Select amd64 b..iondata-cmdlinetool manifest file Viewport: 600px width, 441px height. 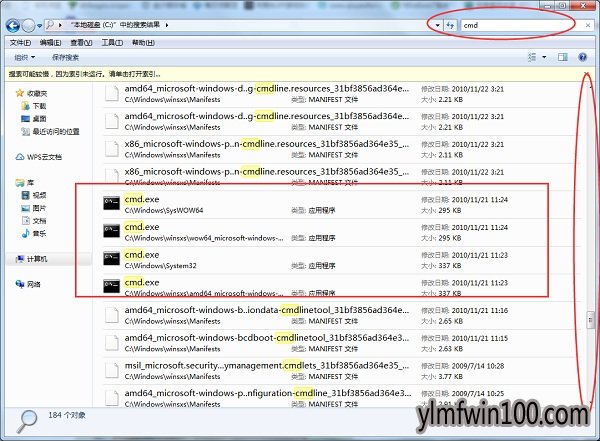[267, 310]
